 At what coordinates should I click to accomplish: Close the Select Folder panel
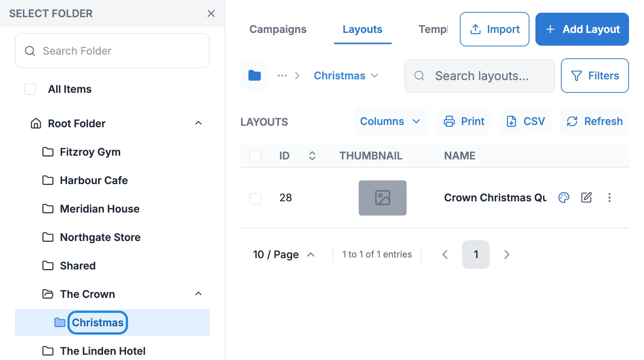[211, 13]
